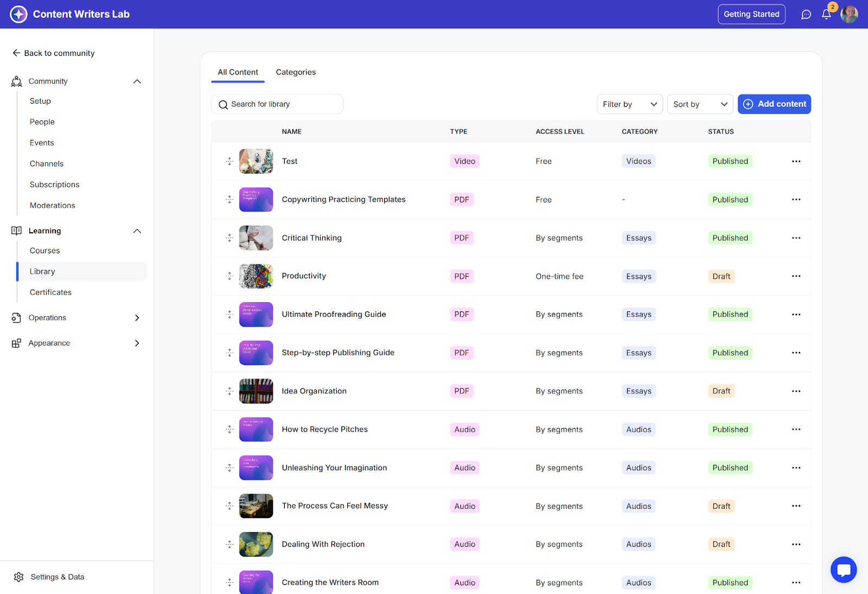
Task: Click the Getting Started button
Action: [751, 14]
